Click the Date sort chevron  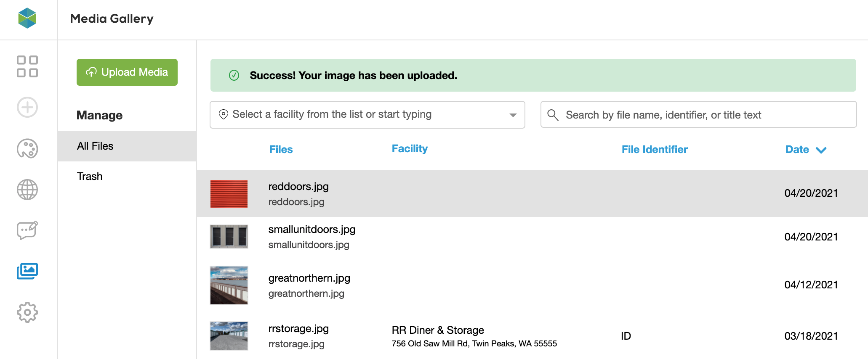pos(821,150)
